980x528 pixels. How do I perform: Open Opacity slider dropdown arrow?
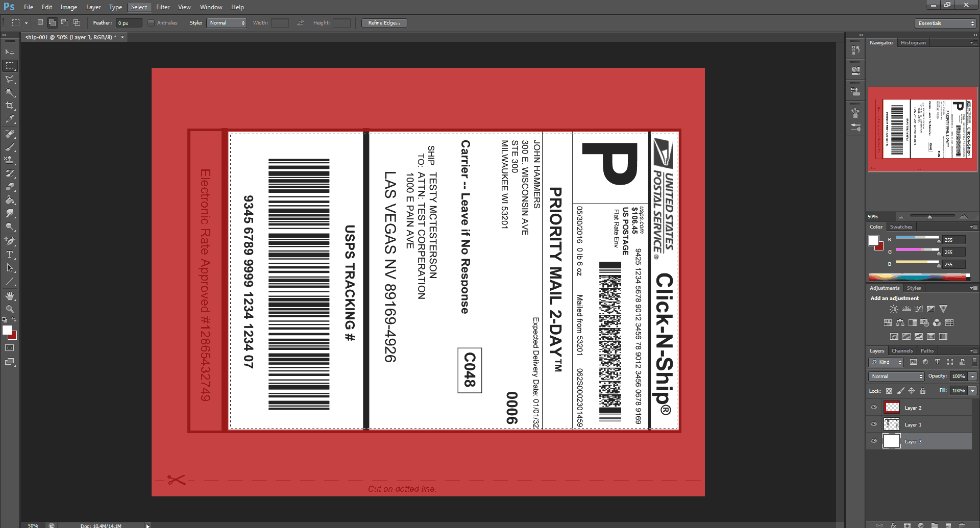973,376
